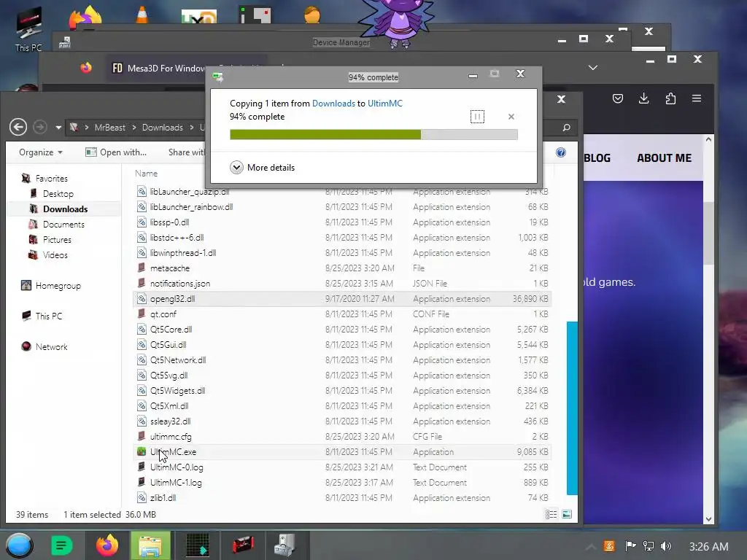Select the opengl32.dll file icon
The image size is (747, 560).
[142, 298]
